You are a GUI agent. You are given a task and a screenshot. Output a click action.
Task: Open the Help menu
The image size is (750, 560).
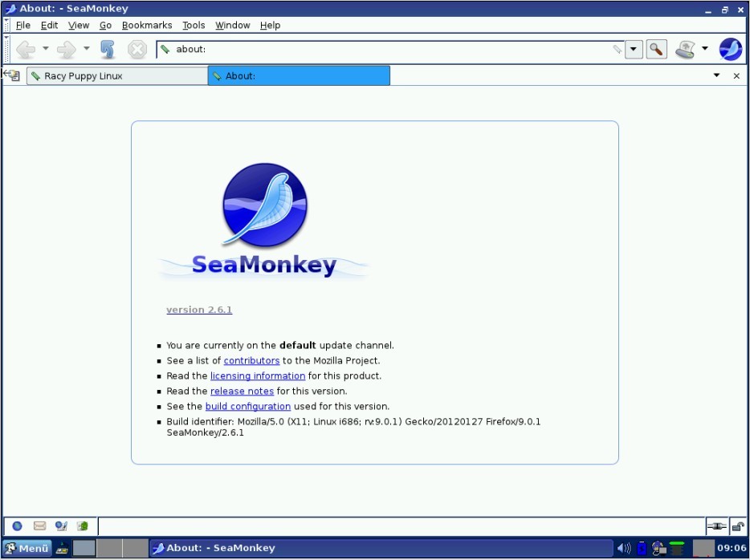tap(271, 26)
